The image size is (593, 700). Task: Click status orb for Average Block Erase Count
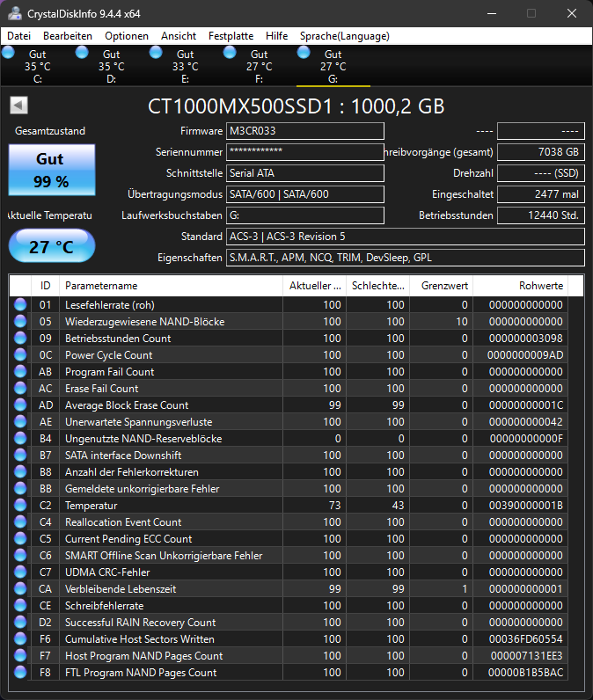click(20, 405)
